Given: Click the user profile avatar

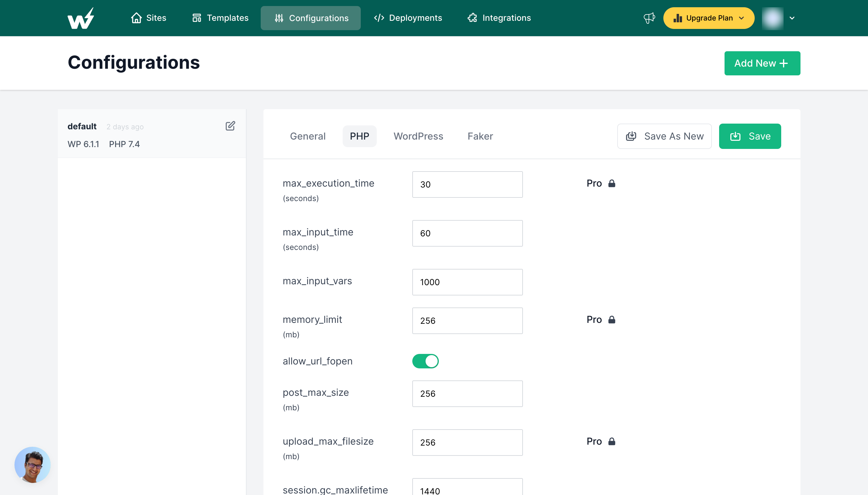Looking at the screenshot, I should pos(772,18).
